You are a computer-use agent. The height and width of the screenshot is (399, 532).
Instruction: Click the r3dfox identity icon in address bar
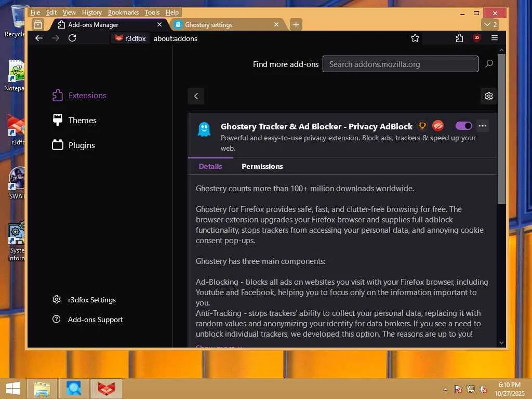click(x=130, y=38)
